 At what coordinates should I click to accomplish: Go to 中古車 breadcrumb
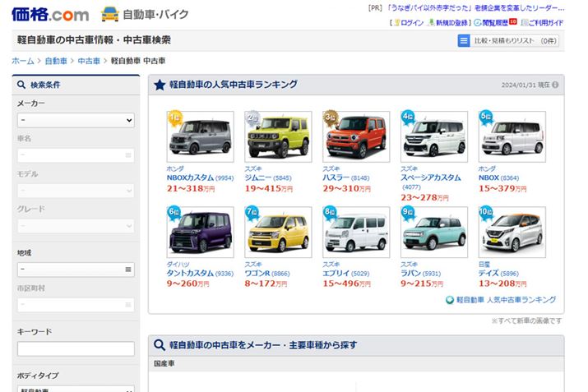click(89, 61)
